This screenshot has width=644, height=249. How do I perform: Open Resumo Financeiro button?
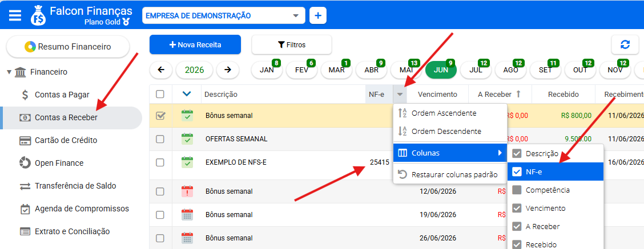pyautogui.click(x=68, y=47)
